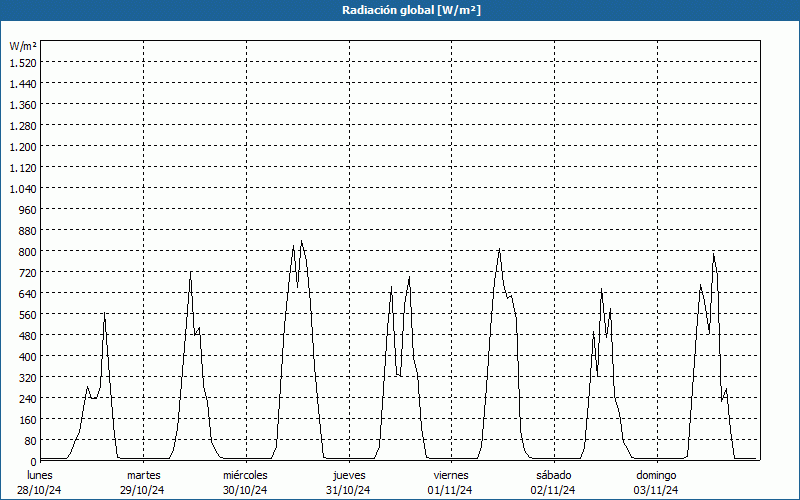Select the '1.120' y-axis value
800x500 pixels.
point(23,167)
